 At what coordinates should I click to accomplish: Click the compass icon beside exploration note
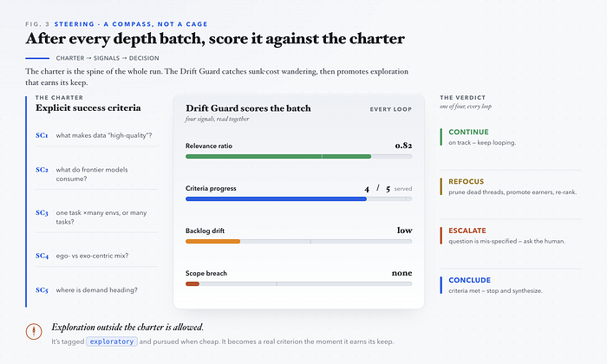click(x=34, y=332)
